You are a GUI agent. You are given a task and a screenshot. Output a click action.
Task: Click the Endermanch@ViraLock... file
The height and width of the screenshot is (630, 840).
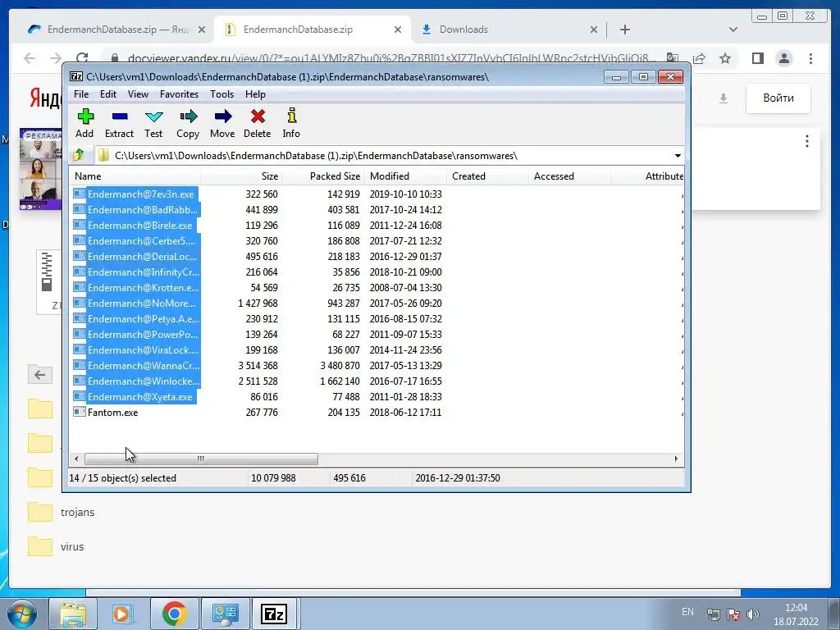(143, 349)
